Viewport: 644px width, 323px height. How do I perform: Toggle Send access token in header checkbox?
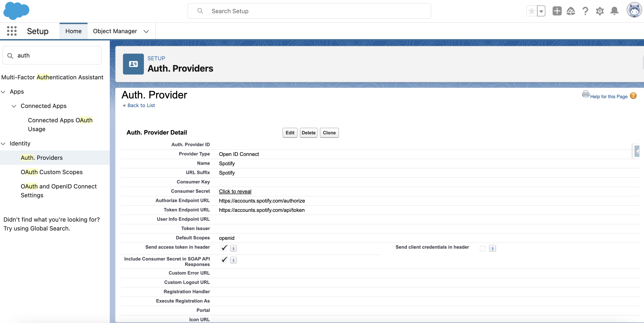224,248
